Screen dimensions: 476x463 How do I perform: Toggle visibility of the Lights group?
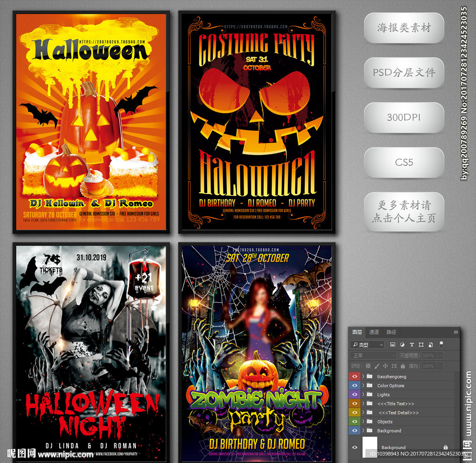click(355, 394)
